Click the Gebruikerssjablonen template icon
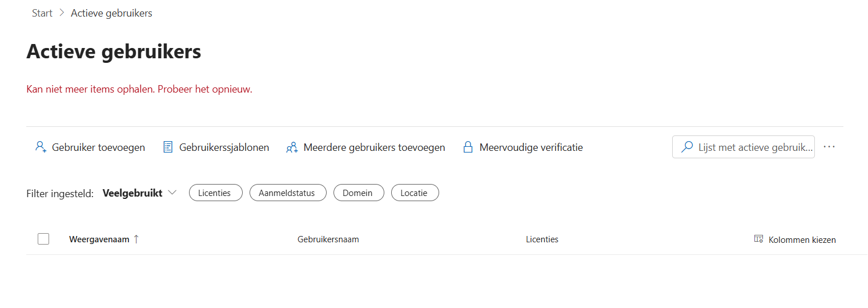 point(168,147)
